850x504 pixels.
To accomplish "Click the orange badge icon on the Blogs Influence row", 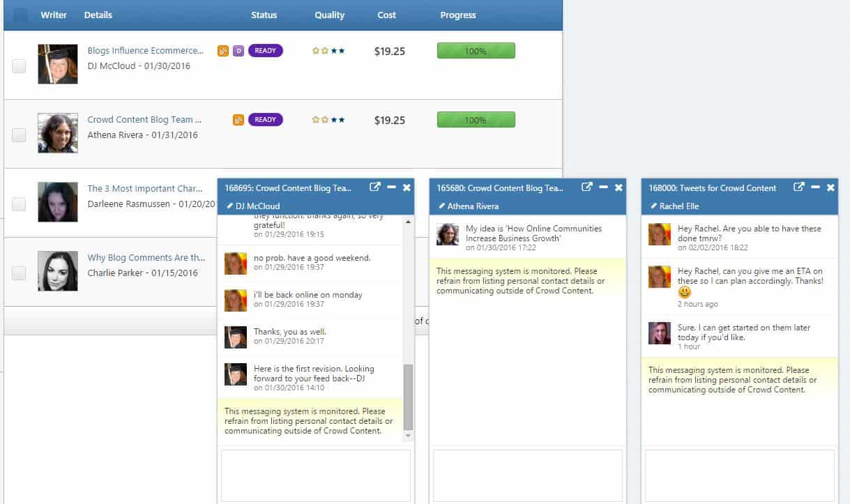I will [x=222, y=50].
